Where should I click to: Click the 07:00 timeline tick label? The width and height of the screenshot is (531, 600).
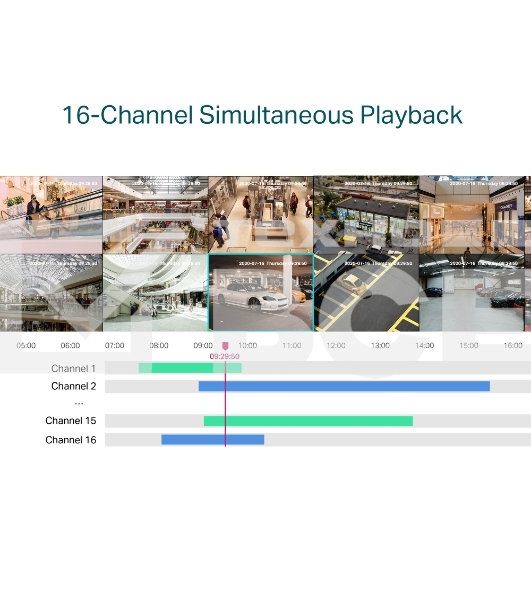coord(114,346)
